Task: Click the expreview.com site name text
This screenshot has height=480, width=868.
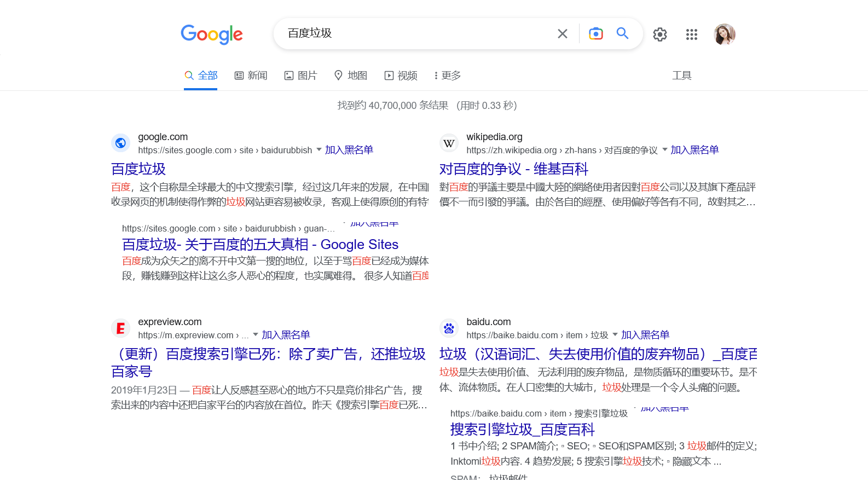Action: click(x=170, y=322)
